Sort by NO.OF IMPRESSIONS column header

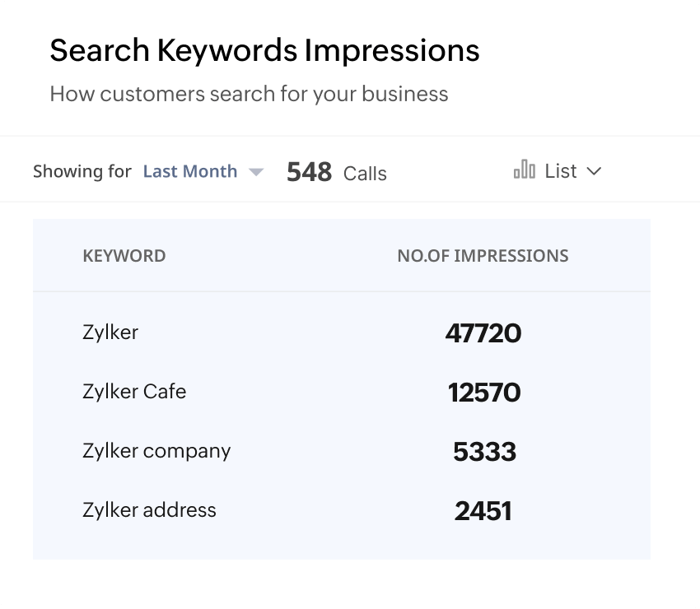pyautogui.click(x=483, y=256)
